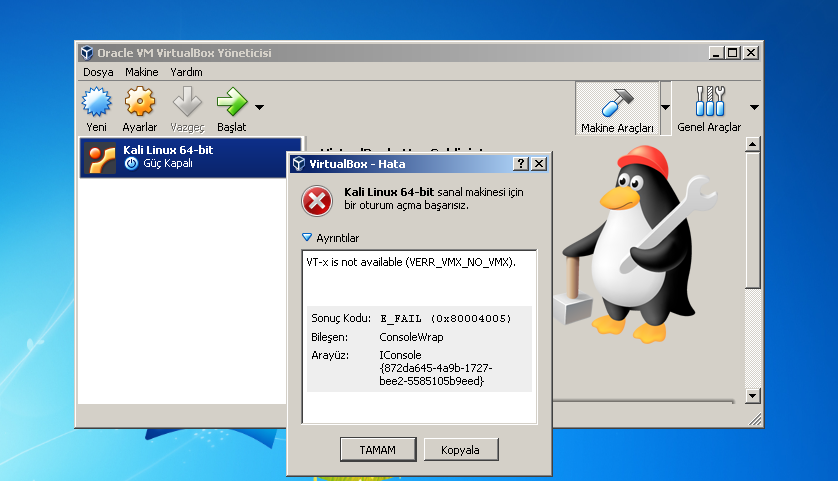Open the Makine Araçları dropdown arrow
Screen dimensions: 838x481
(x=665, y=107)
